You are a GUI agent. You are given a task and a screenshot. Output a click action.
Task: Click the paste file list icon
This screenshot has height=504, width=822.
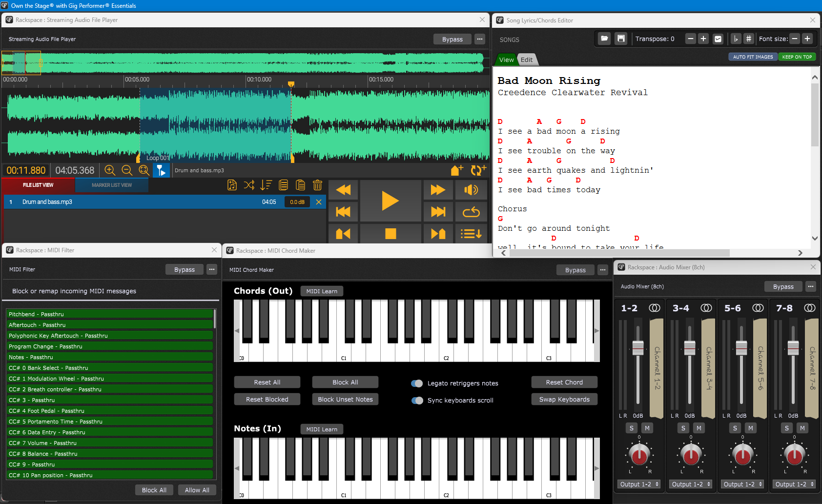[300, 185]
